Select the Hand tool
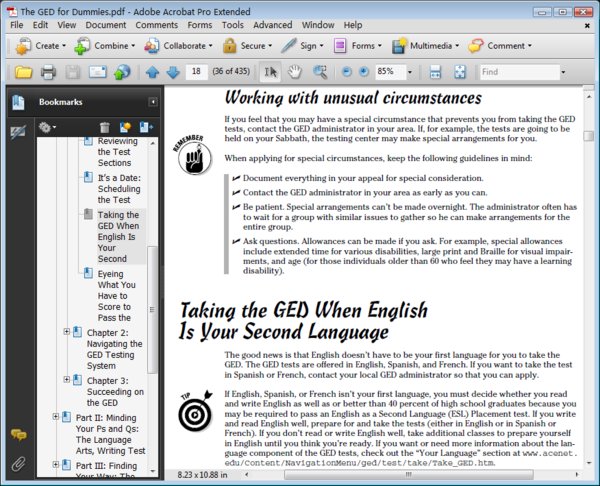Viewport: 600px width, 486px height. [295, 72]
